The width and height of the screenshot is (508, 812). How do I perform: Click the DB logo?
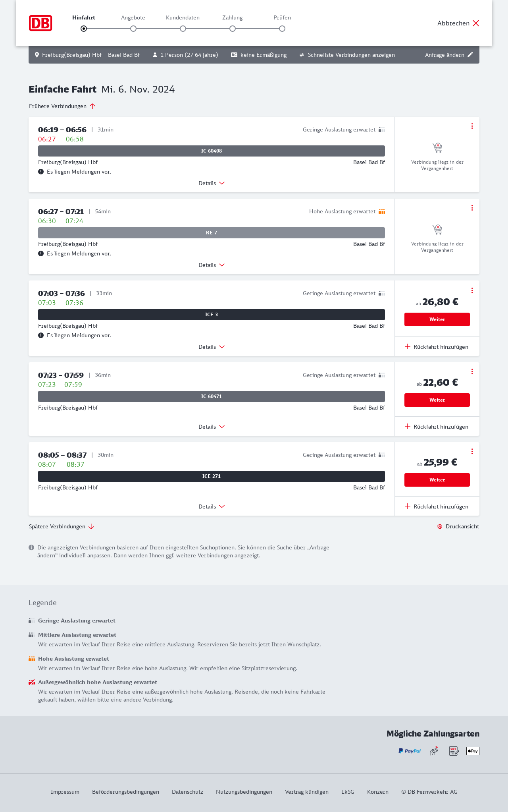[x=40, y=23]
